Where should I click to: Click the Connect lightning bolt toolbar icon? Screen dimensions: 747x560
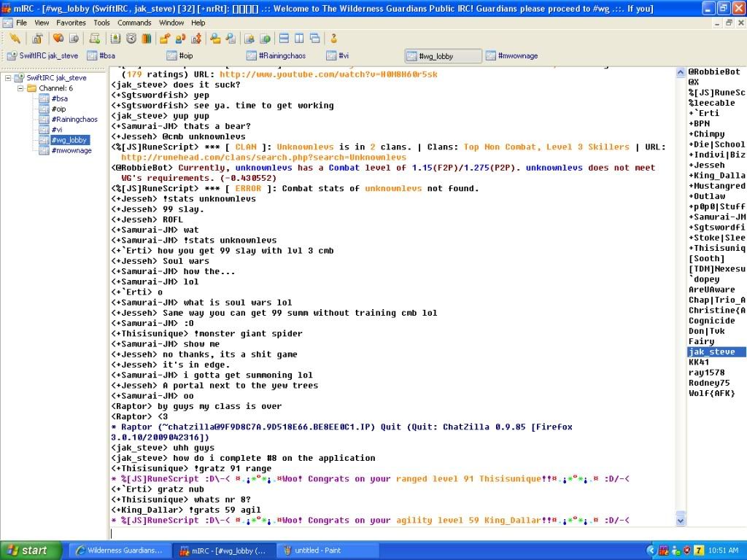15,39
